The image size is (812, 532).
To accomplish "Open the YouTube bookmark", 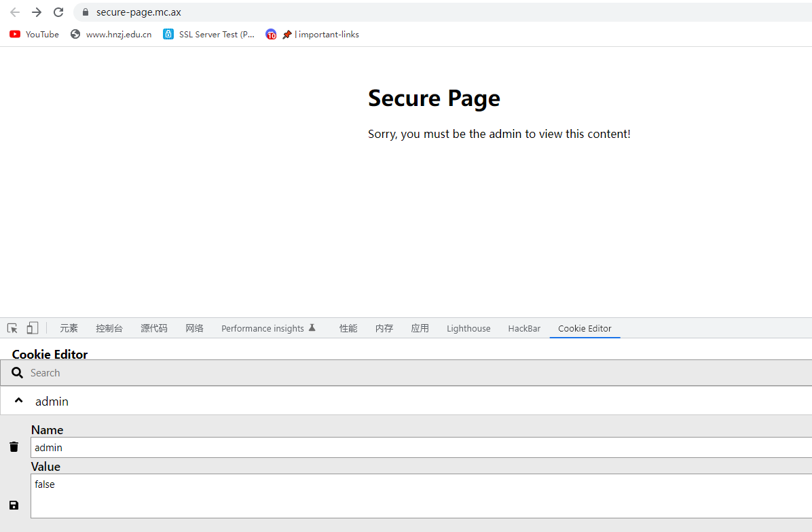I will 34,34.
